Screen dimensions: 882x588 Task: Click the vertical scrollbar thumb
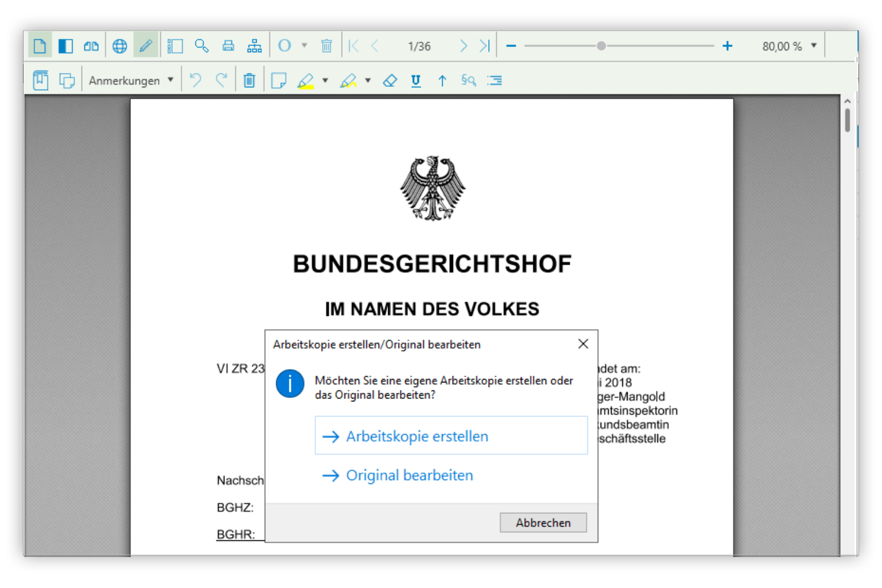coord(847,121)
